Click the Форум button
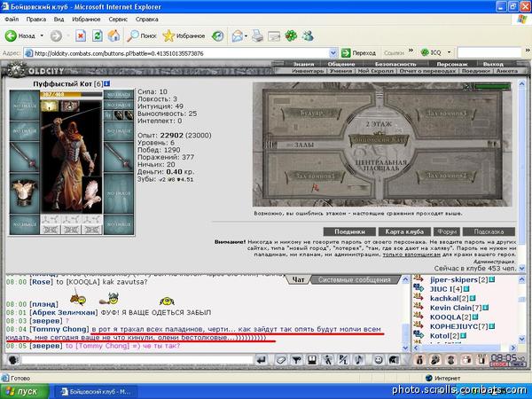The width and height of the screenshot is (532, 399). click(447, 231)
